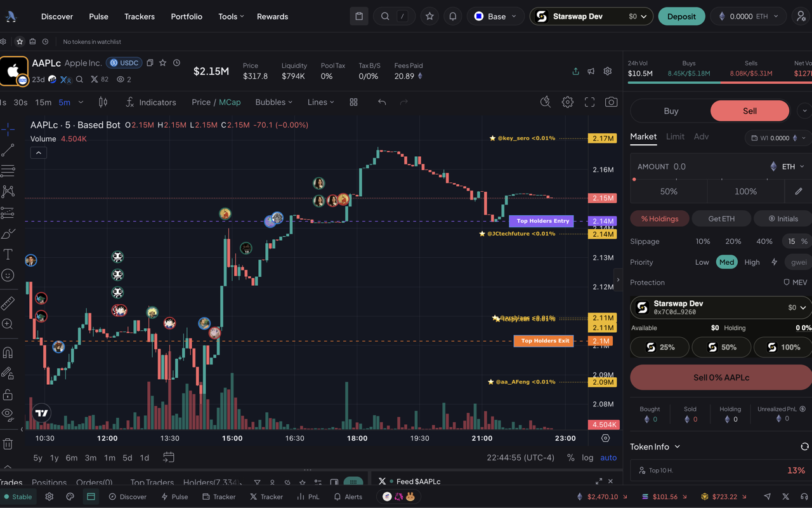This screenshot has height=508, width=812.
Task: Open the Bubbles dropdown
Action: (x=273, y=102)
